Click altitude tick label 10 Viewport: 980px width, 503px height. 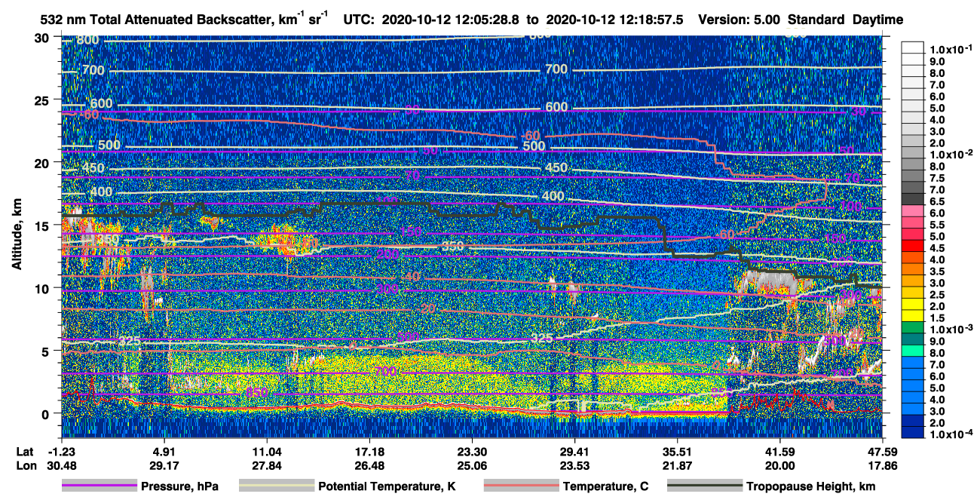click(43, 288)
